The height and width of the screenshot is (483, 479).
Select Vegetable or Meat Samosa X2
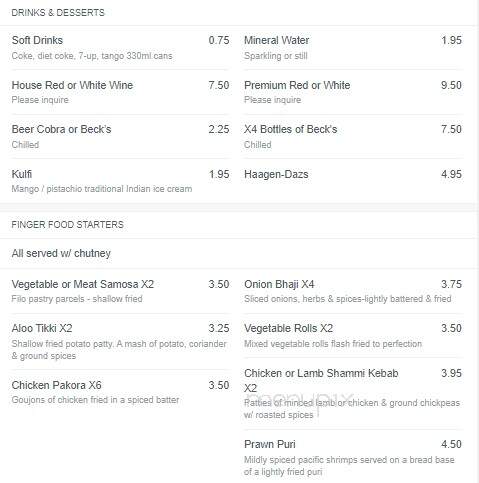pyautogui.click(x=120, y=291)
